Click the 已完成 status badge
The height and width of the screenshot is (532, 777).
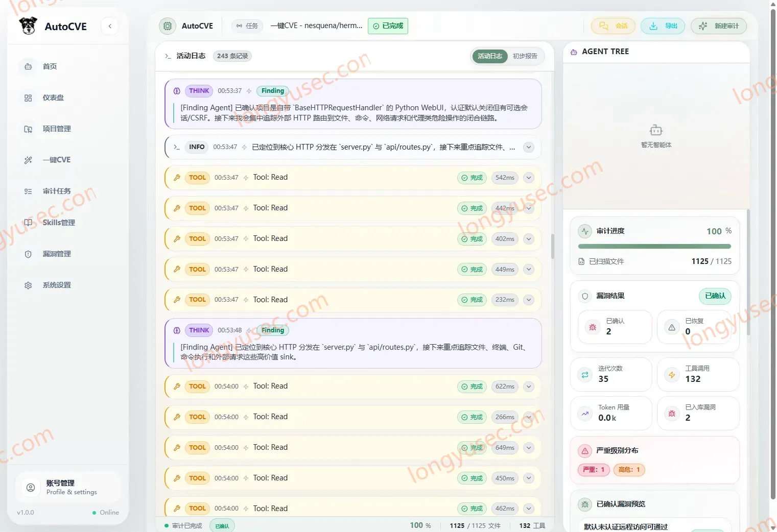point(388,26)
